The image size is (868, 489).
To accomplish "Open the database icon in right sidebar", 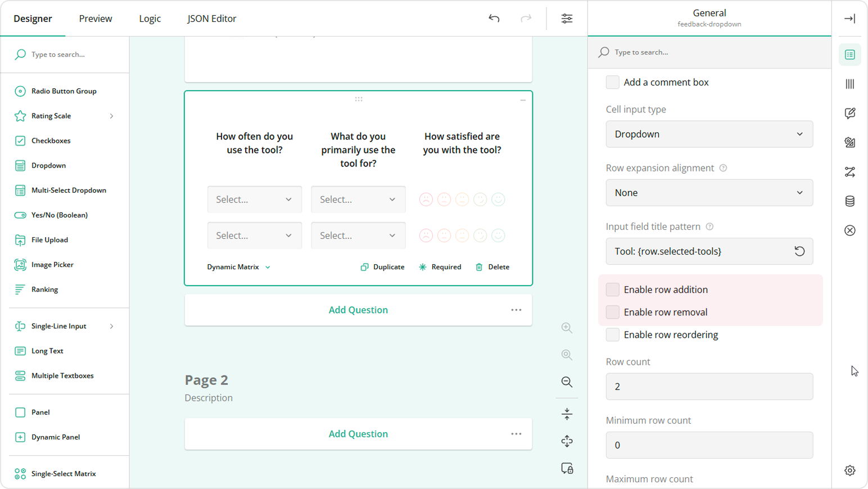I will (x=849, y=201).
